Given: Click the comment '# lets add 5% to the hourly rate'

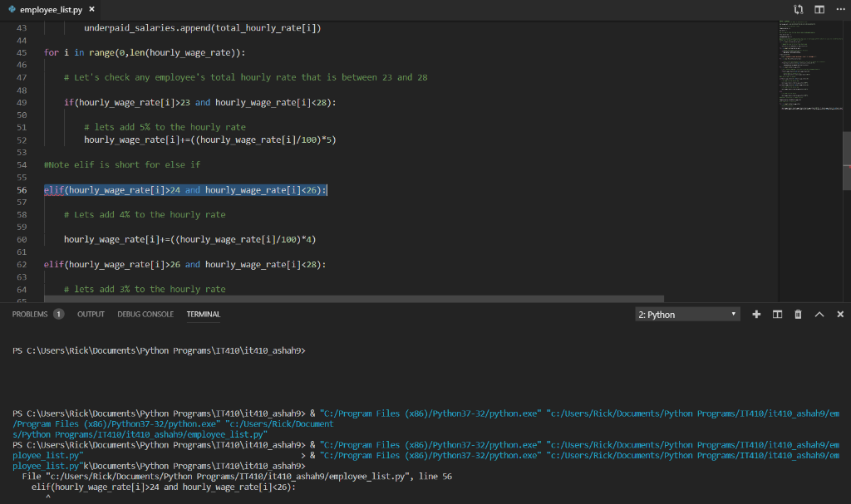Looking at the screenshot, I should 165,127.
